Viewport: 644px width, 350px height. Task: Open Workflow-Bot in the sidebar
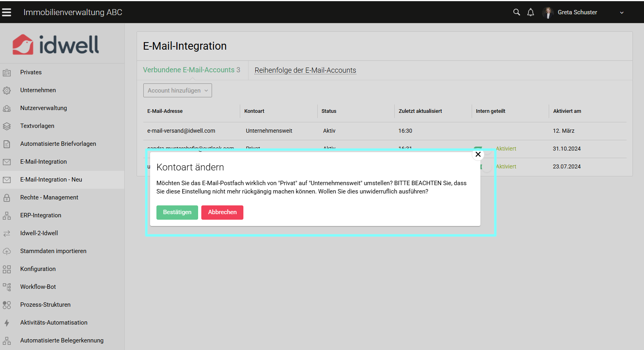38,287
